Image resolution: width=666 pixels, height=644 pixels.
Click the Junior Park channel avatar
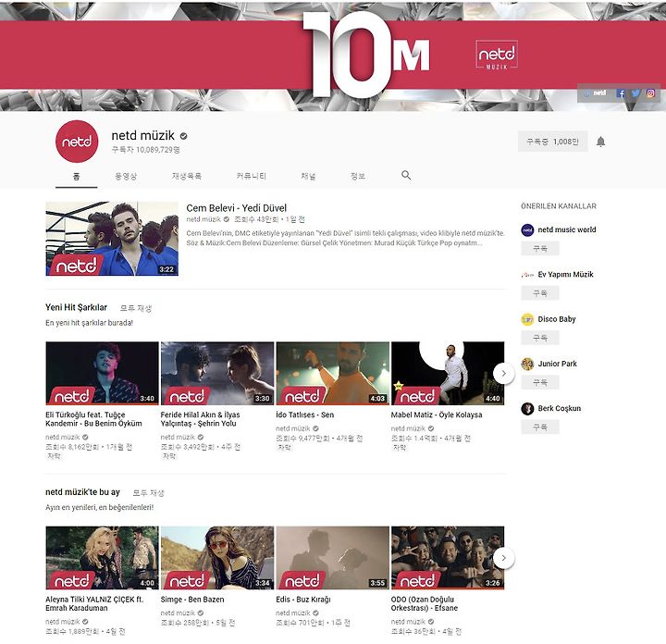pyautogui.click(x=527, y=364)
